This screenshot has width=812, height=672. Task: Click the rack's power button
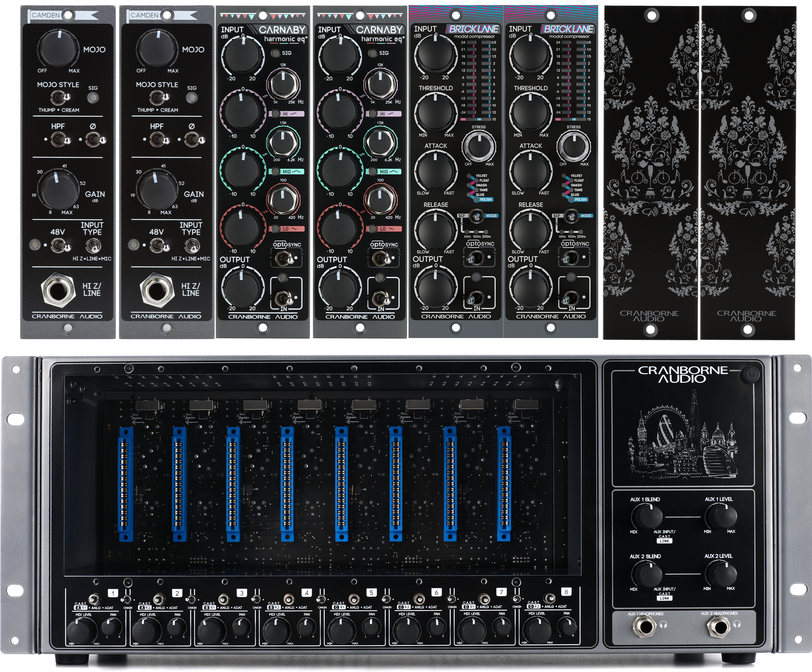tap(751, 374)
